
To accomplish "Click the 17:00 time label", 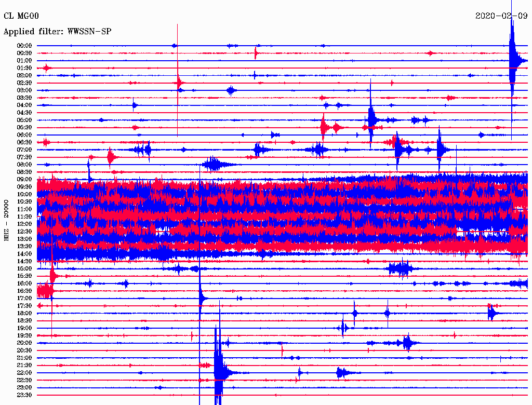I will (24, 299).
